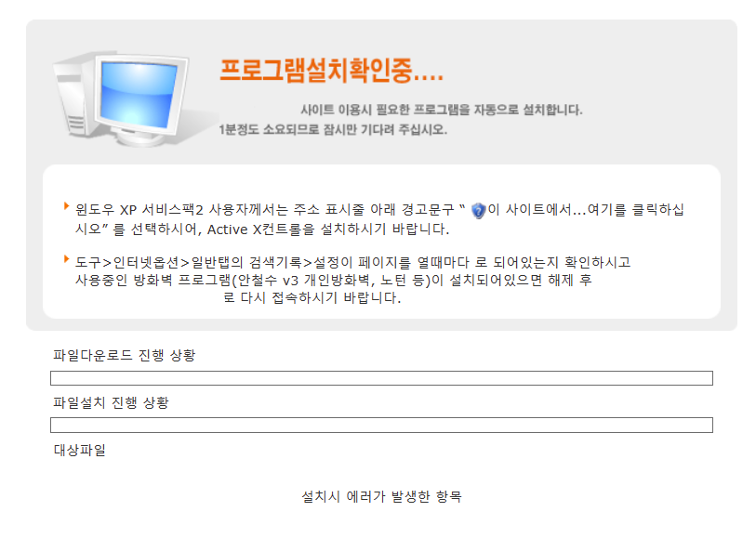Click the 파일다운로드 진행 상황 progress bar
756x538 pixels.
click(381, 378)
